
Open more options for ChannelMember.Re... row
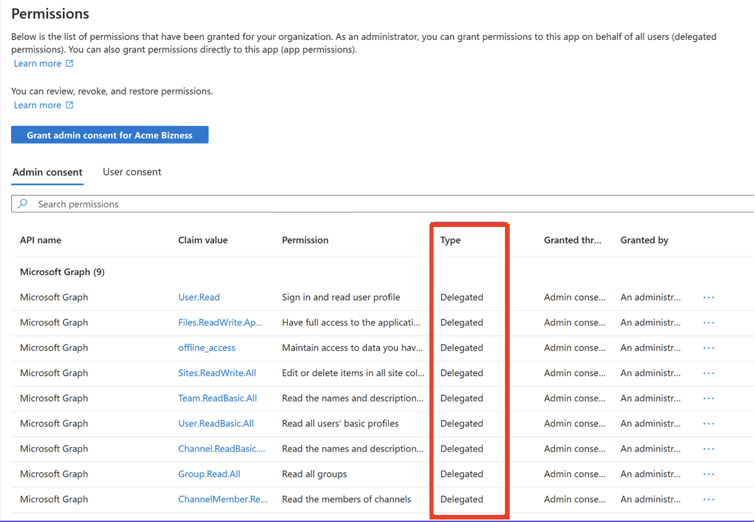(x=708, y=499)
